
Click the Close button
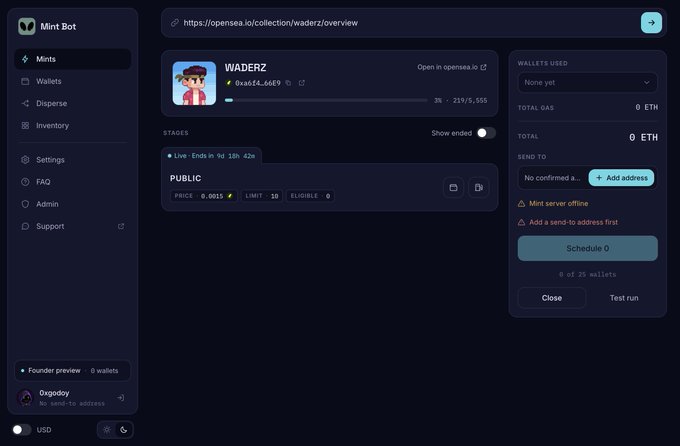point(552,298)
